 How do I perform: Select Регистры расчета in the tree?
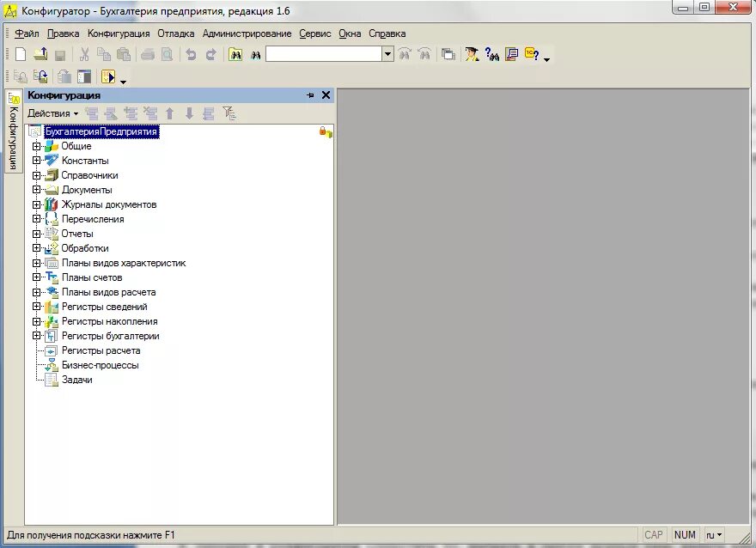pos(101,350)
